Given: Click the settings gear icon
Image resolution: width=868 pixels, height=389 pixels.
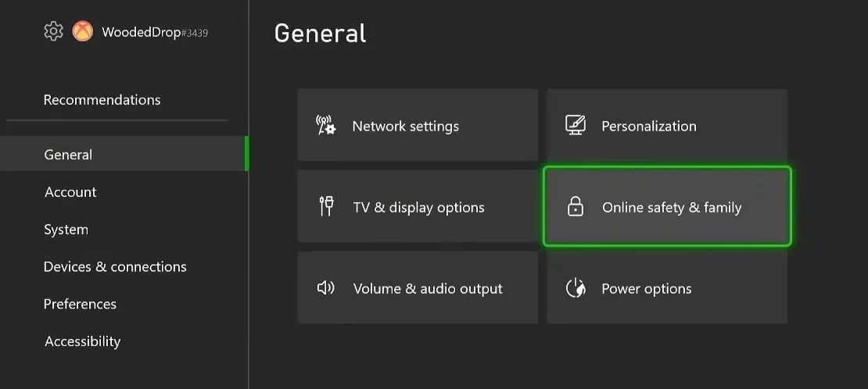Looking at the screenshot, I should (x=53, y=31).
